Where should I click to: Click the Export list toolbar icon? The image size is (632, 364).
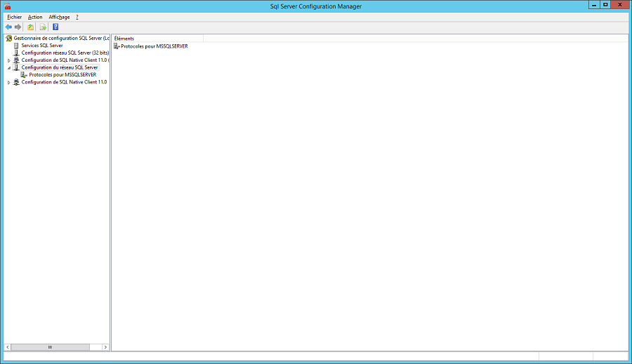click(x=43, y=27)
